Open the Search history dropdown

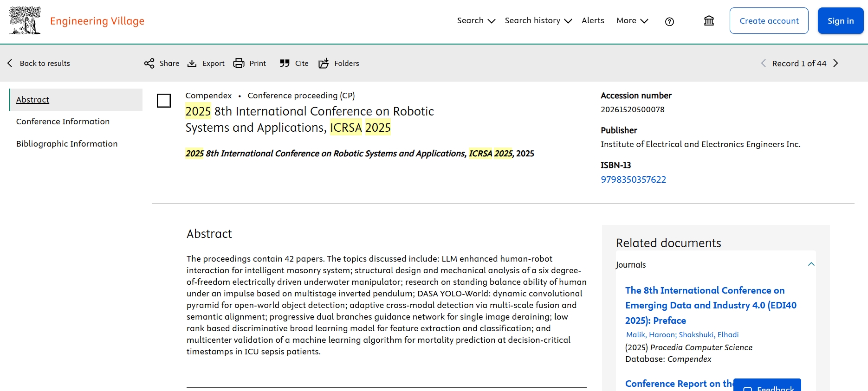coord(538,21)
